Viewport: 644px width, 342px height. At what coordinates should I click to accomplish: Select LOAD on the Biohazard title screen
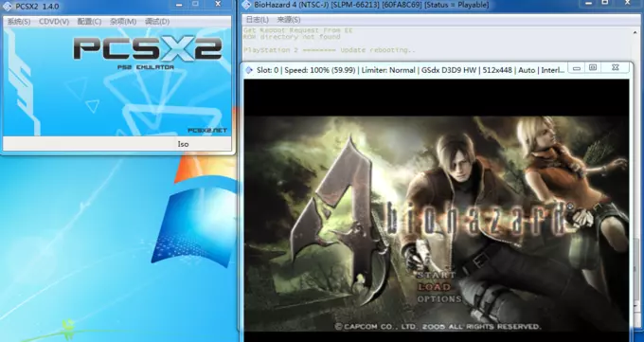434,287
